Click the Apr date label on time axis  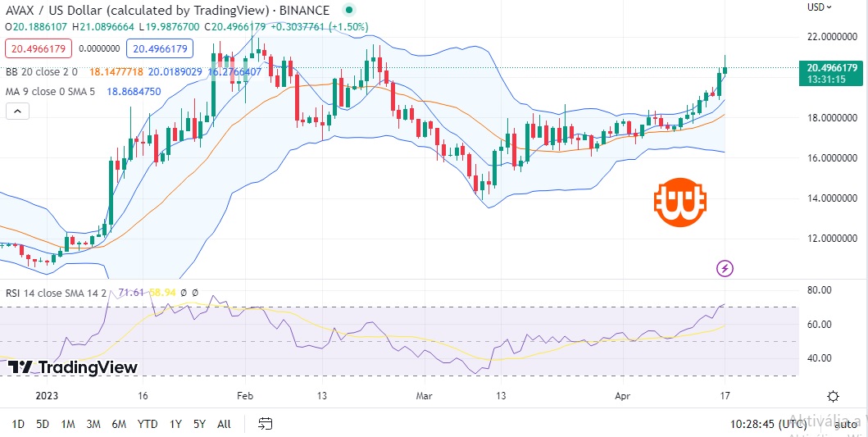[623, 396]
